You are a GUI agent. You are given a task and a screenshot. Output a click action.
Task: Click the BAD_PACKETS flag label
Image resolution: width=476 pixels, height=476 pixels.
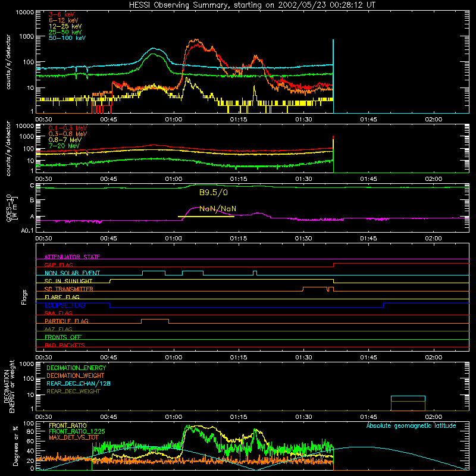coord(65,345)
